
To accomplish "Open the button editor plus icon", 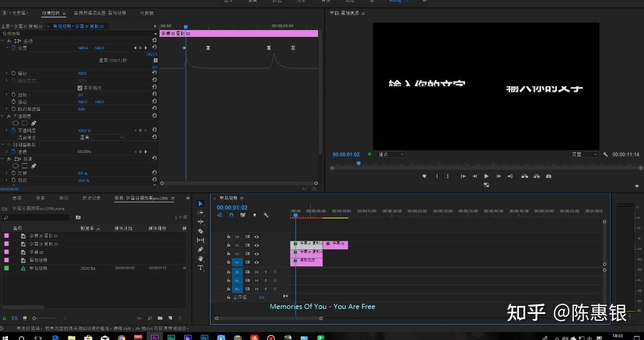I will (x=637, y=186).
